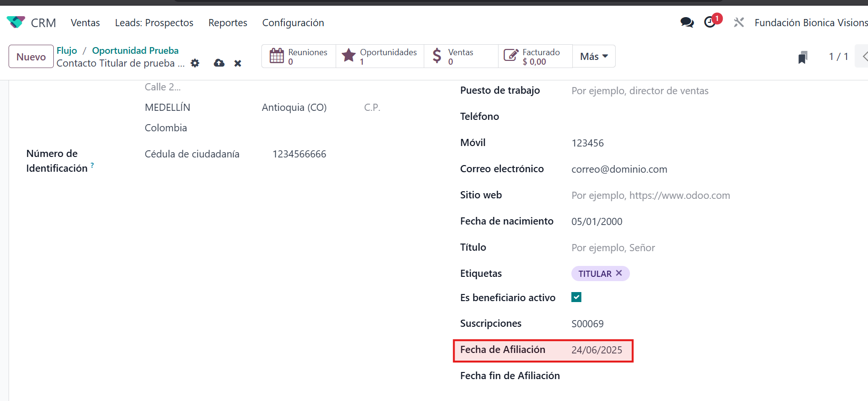Viewport: 868px width, 401px height.
Task: Open the discuss chat messages icon
Action: pos(687,22)
